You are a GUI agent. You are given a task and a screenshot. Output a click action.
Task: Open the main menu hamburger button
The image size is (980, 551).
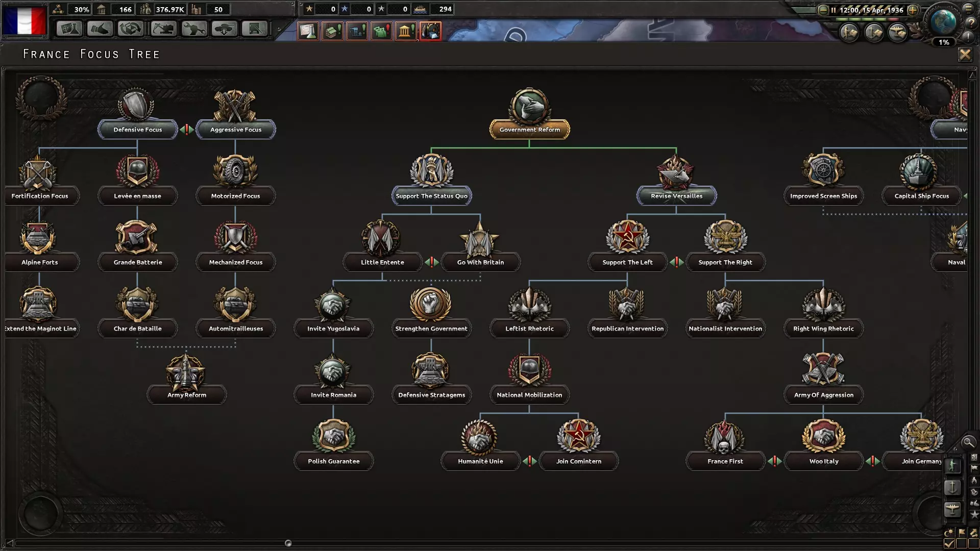point(968,8)
